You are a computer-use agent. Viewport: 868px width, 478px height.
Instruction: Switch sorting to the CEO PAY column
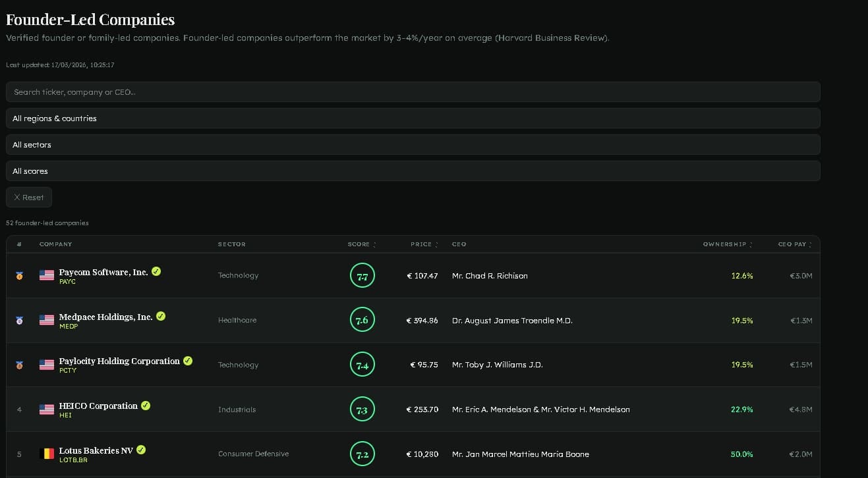[x=794, y=244]
